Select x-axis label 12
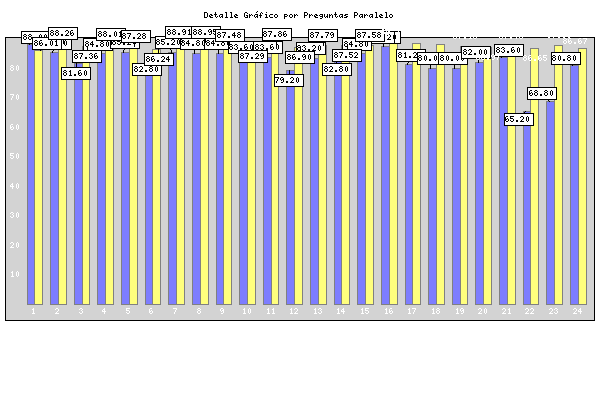 pos(294,311)
